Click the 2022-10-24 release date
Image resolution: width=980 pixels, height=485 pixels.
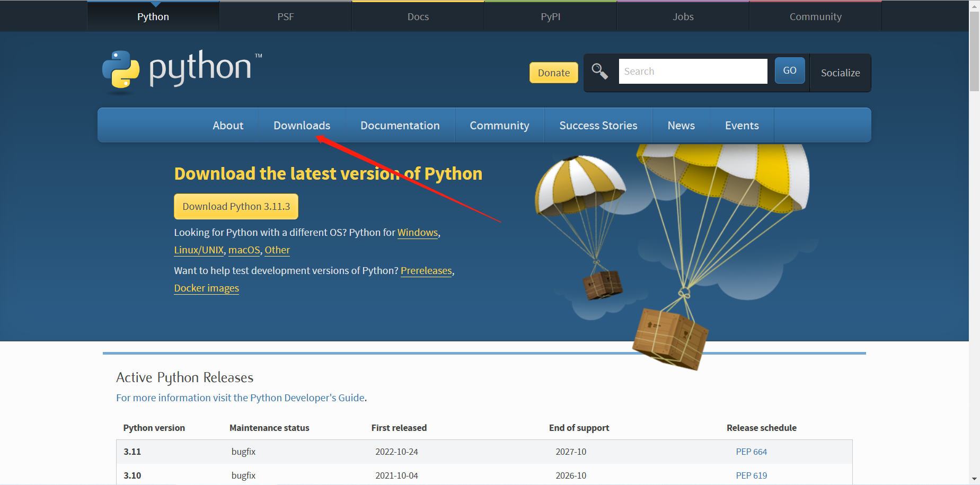tap(396, 452)
